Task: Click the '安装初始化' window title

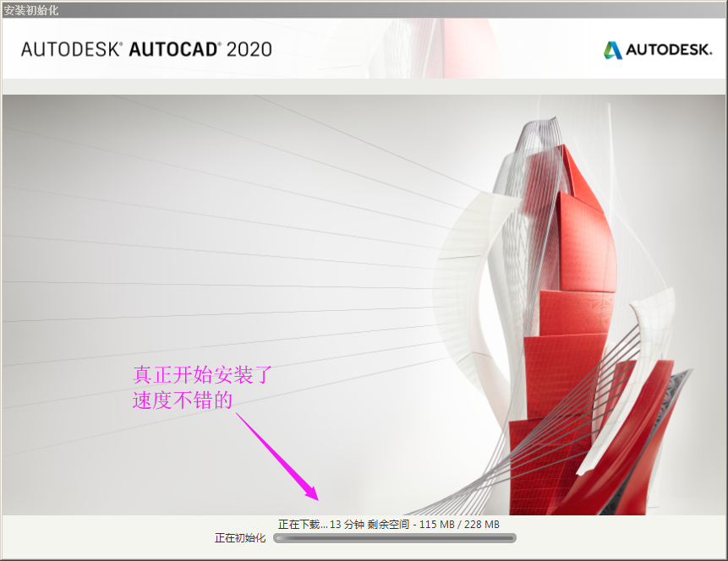Action: coord(31,10)
